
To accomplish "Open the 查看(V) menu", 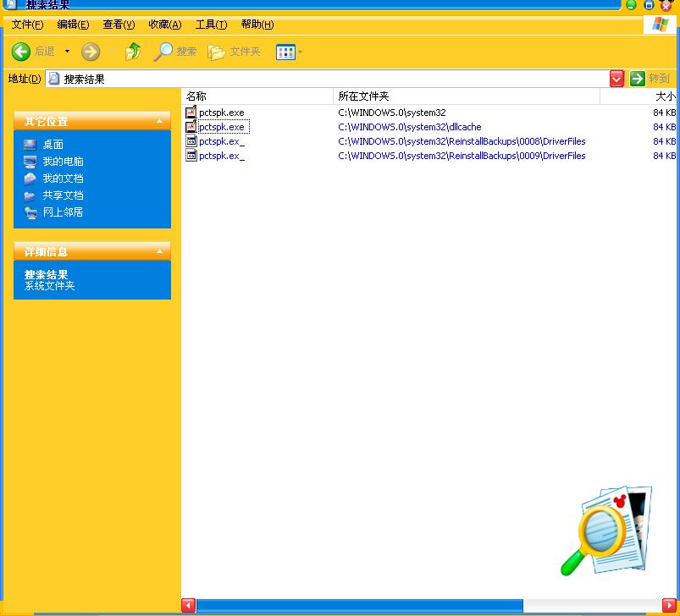I will [119, 25].
